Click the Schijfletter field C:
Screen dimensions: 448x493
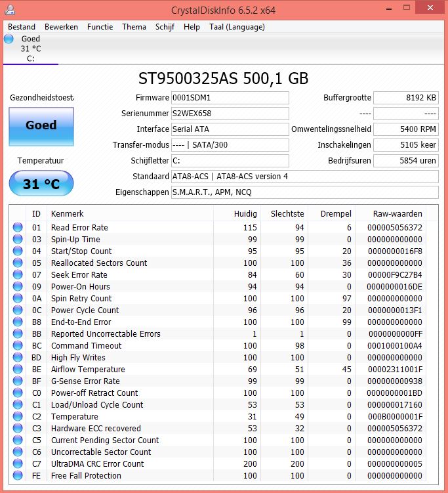pos(230,161)
